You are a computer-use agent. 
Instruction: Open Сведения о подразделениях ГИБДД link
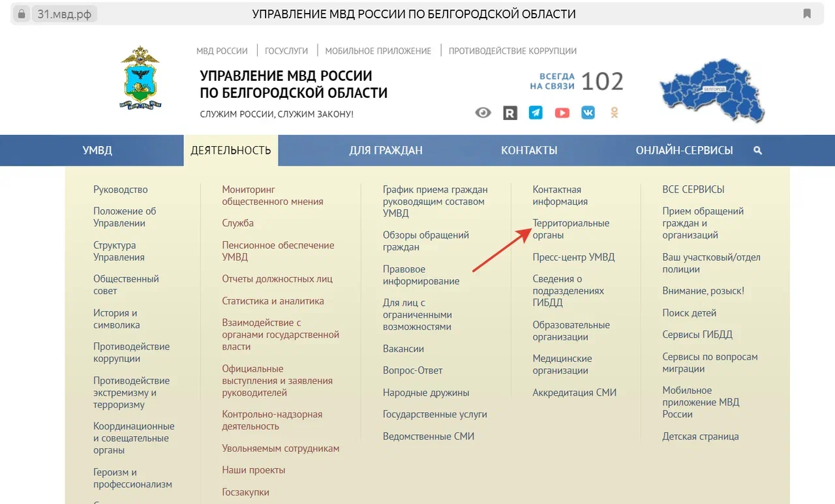568,291
